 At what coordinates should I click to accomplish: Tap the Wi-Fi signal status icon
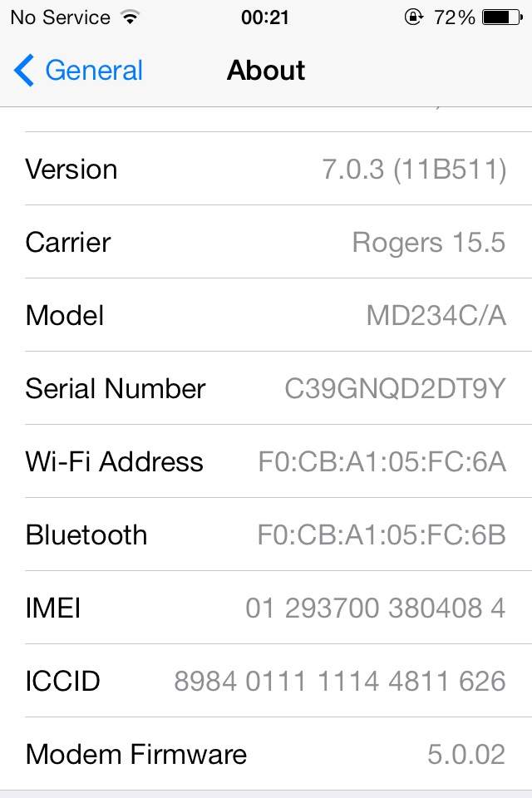pyautogui.click(x=129, y=17)
